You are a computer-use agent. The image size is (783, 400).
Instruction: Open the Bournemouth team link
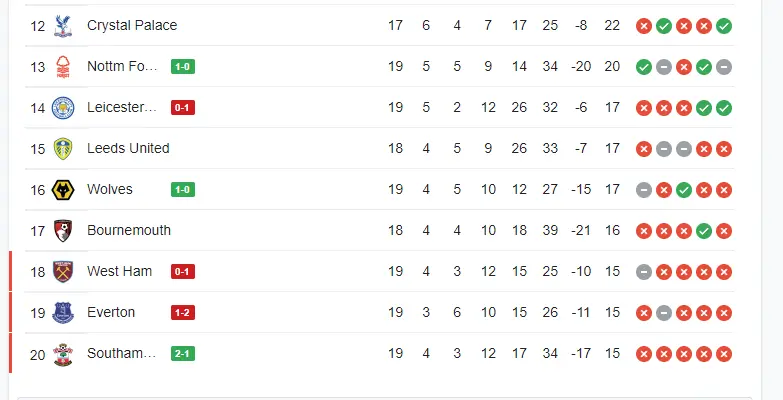129,230
